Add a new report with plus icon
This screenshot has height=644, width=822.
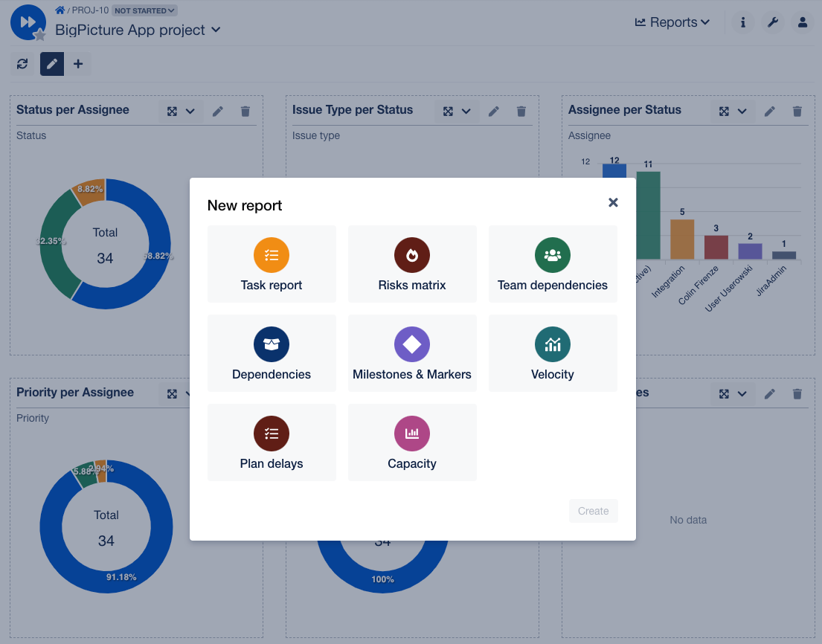coord(78,64)
